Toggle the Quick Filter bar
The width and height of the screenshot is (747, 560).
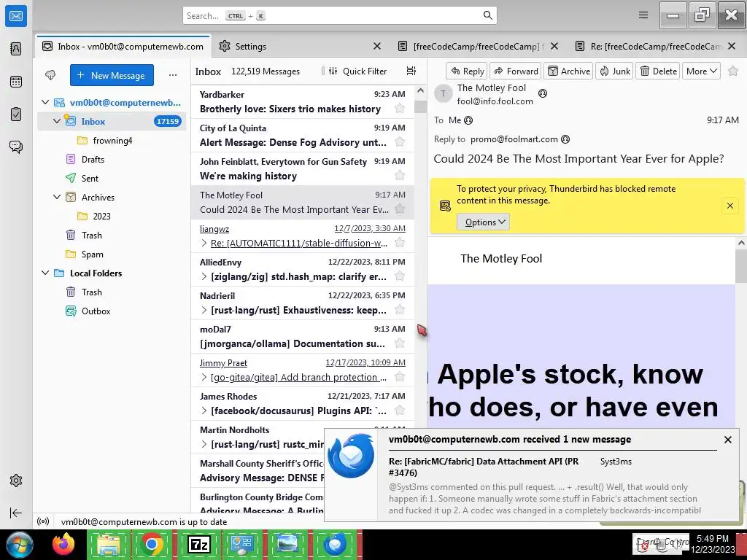357,71
